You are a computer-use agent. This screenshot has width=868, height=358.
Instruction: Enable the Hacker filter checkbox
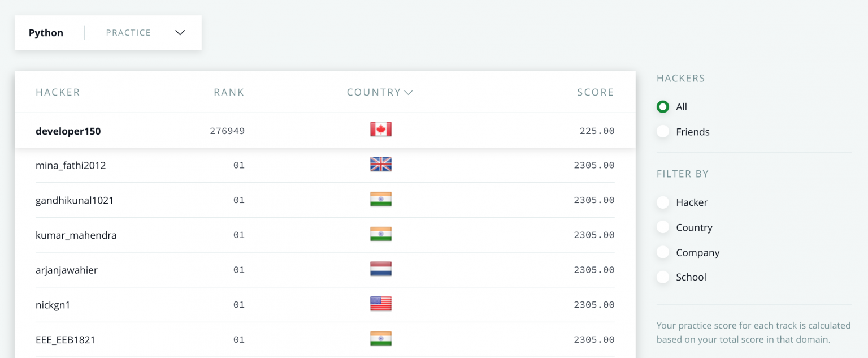click(662, 202)
